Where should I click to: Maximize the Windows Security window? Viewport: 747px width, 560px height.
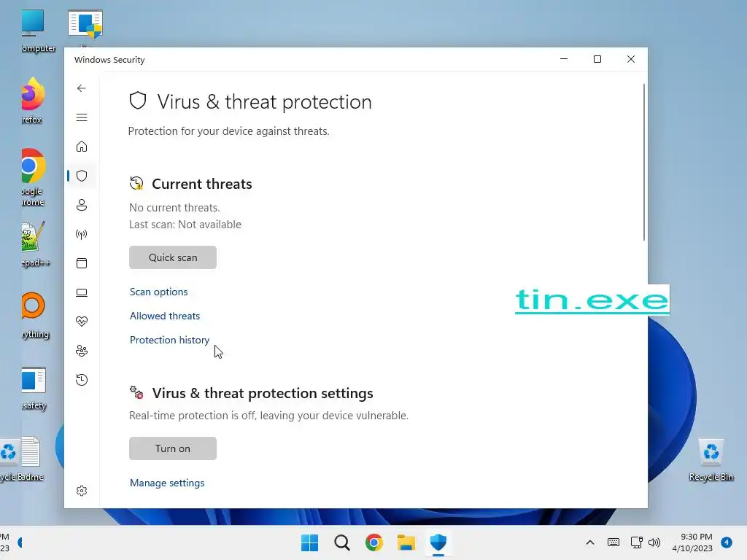[x=597, y=59]
